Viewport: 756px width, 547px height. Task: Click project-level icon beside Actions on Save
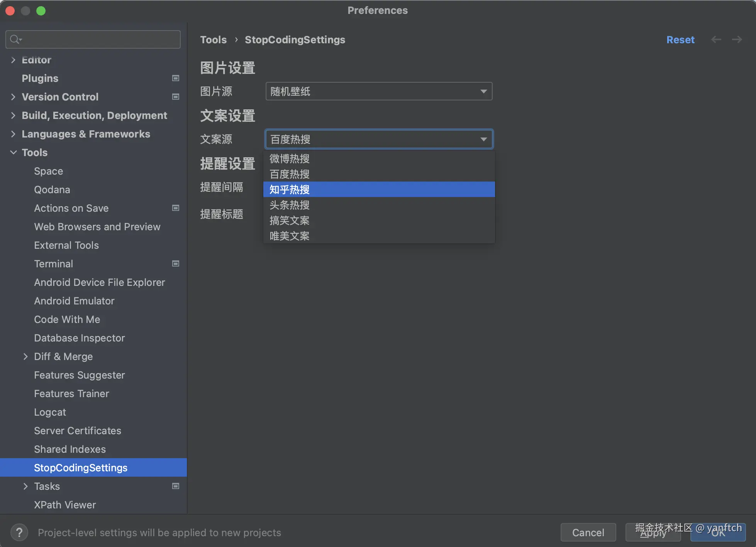point(176,208)
